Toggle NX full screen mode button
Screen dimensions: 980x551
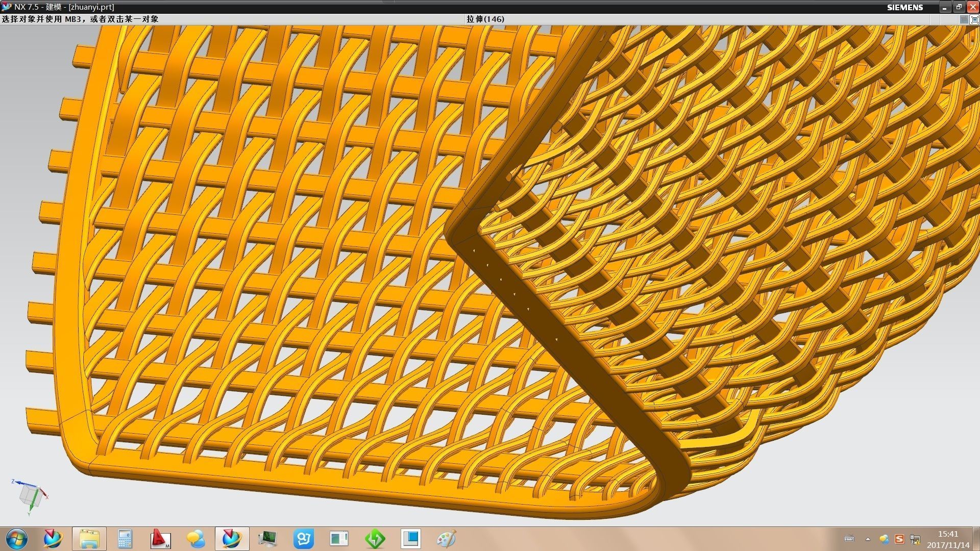tap(974, 19)
